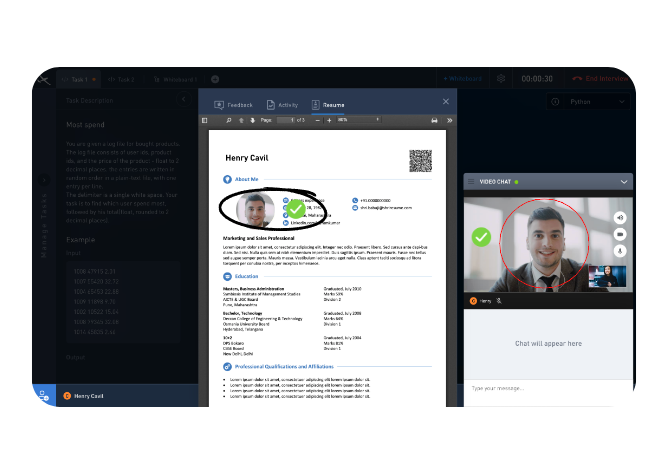This screenshot has height=474, width=668.
Task: Click End Interview button
Action: coord(600,79)
